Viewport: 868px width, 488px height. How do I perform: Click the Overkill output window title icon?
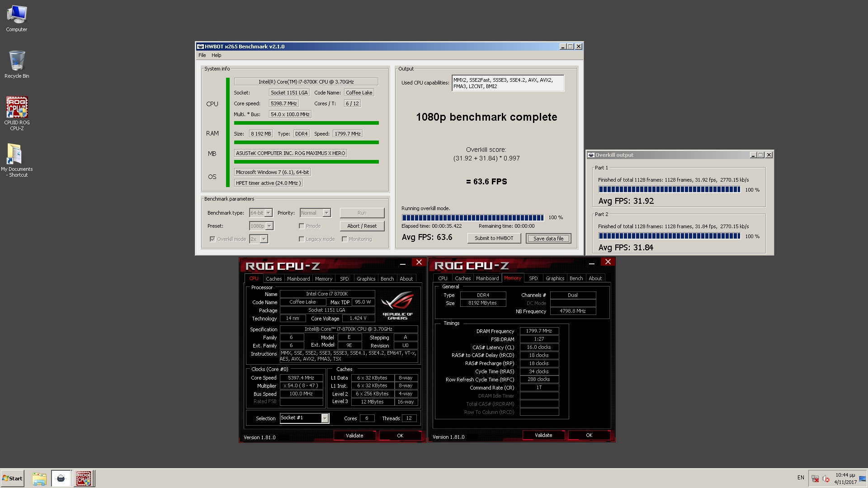tap(591, 155)
